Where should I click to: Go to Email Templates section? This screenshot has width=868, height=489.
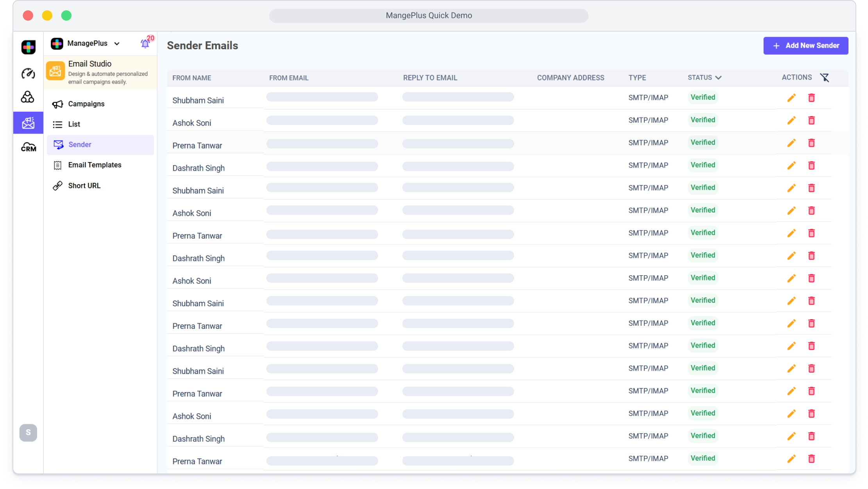pos(95,165)
